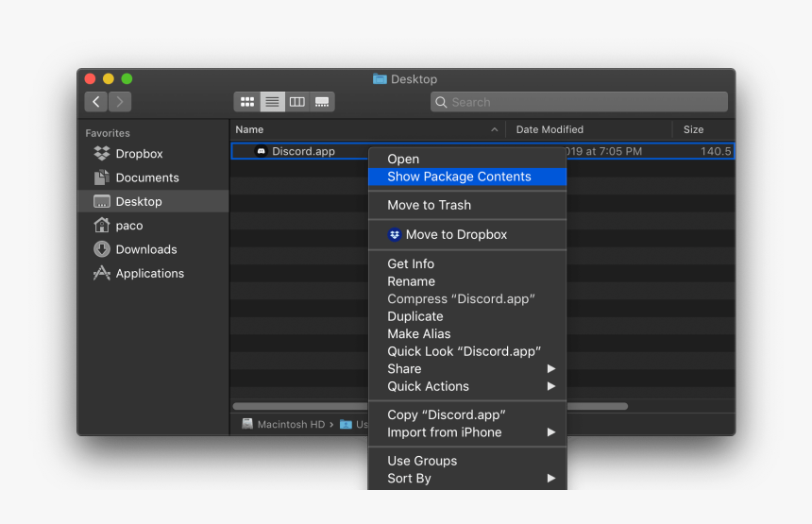Open Applications in the sidebar

(x=153, y=273)
